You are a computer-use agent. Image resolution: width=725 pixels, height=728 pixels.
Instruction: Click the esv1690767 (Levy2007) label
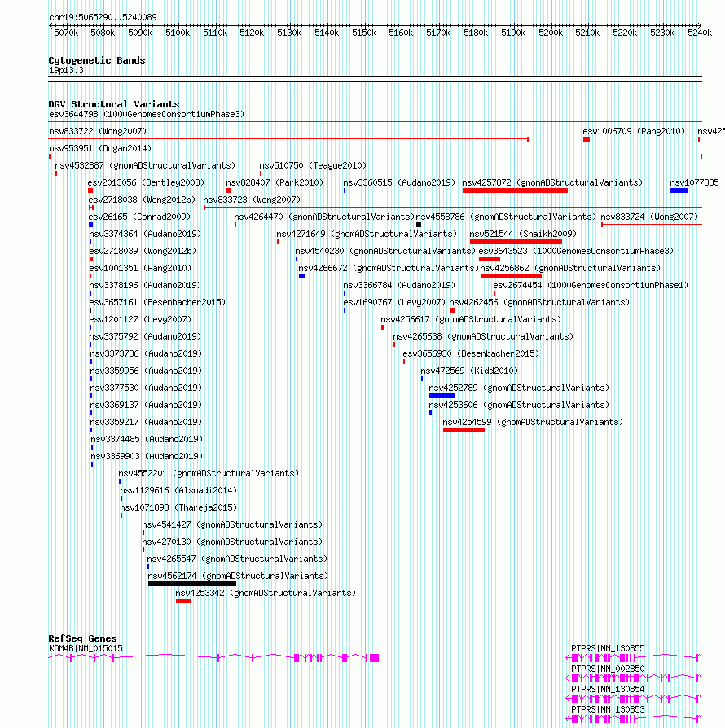tap(394, 303)
